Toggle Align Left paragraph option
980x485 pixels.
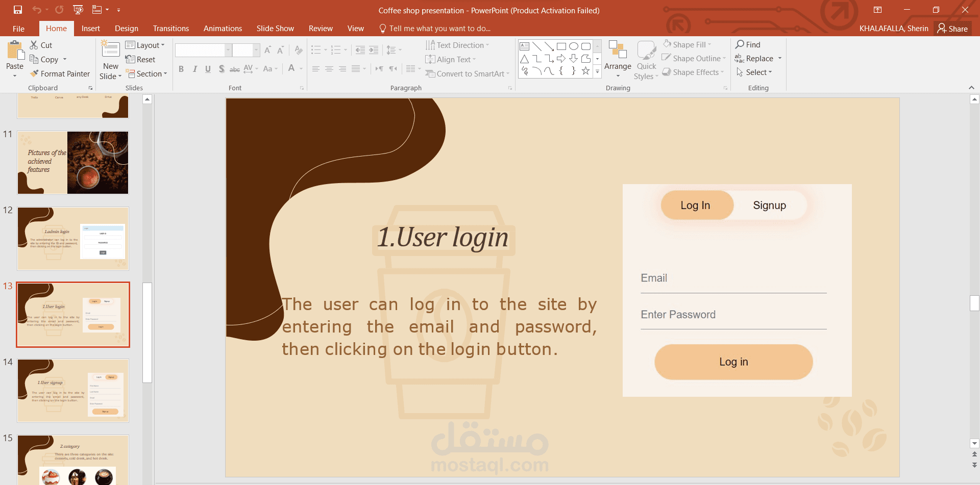click(x=316, y=69)
